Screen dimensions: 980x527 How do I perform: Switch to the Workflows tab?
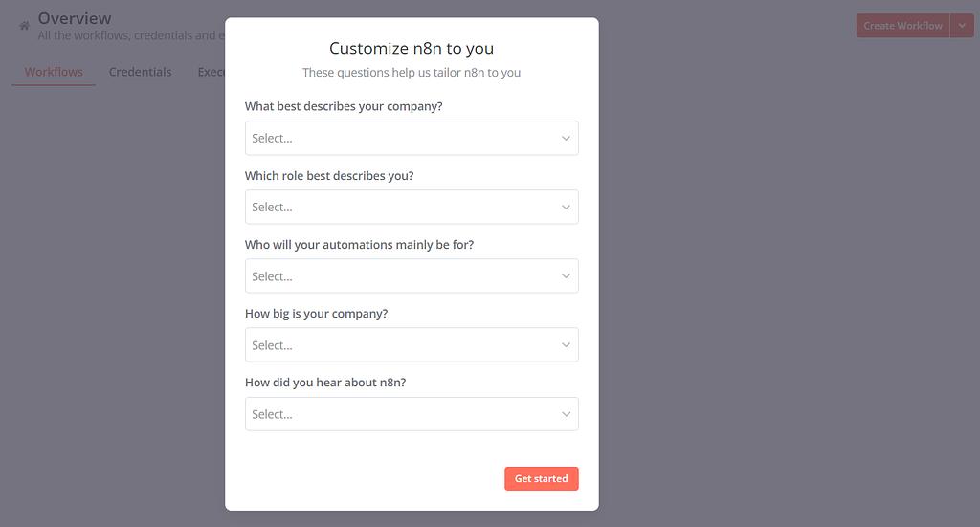(x=54, y=72)
